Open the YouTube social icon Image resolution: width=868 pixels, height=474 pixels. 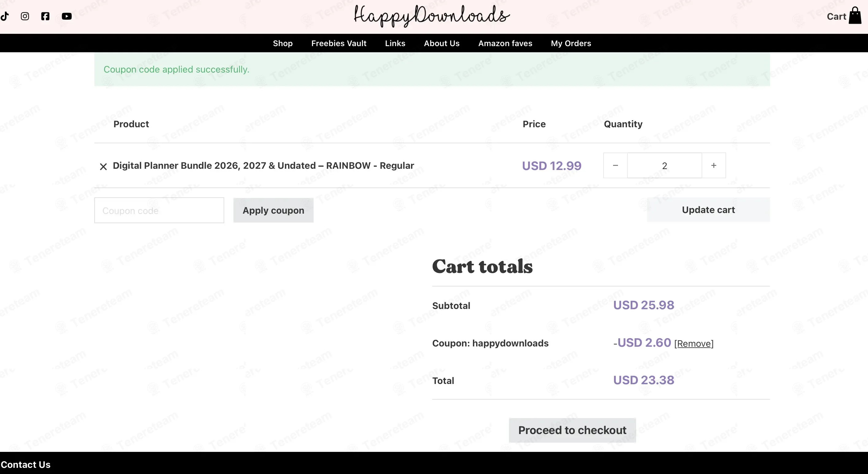pyautogui.click(x=67, y=16)
